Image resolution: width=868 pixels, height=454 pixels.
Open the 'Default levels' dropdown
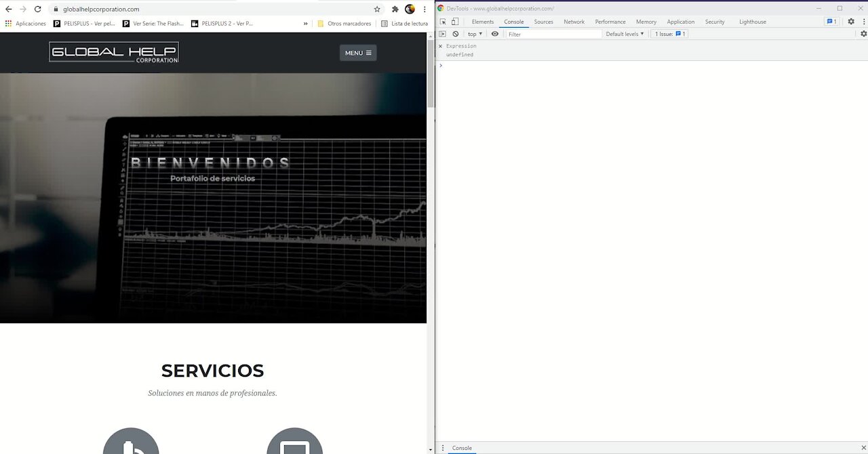tap(625, 34)
